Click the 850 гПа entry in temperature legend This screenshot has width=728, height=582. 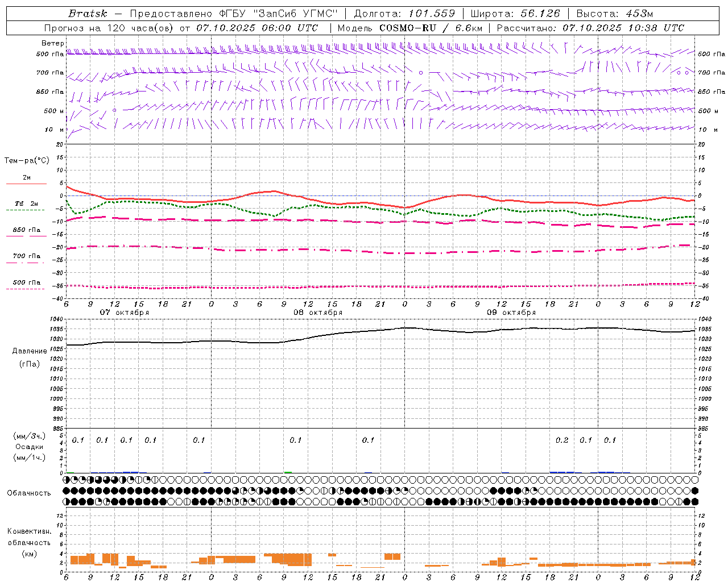pos(26,231)
